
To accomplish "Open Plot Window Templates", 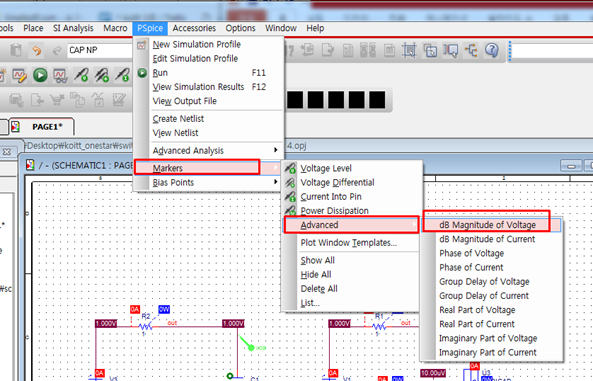I will tap(348, 243).
